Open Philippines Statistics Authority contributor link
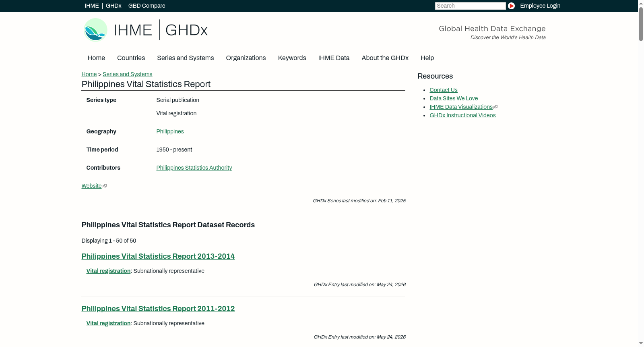This screenshot has width=644, height=347. point(194,168)
